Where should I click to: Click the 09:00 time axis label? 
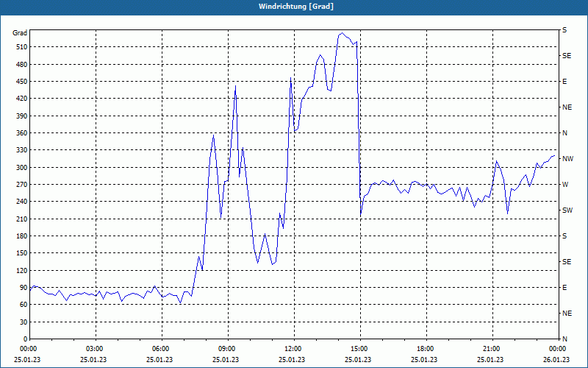tap(226, 348)
